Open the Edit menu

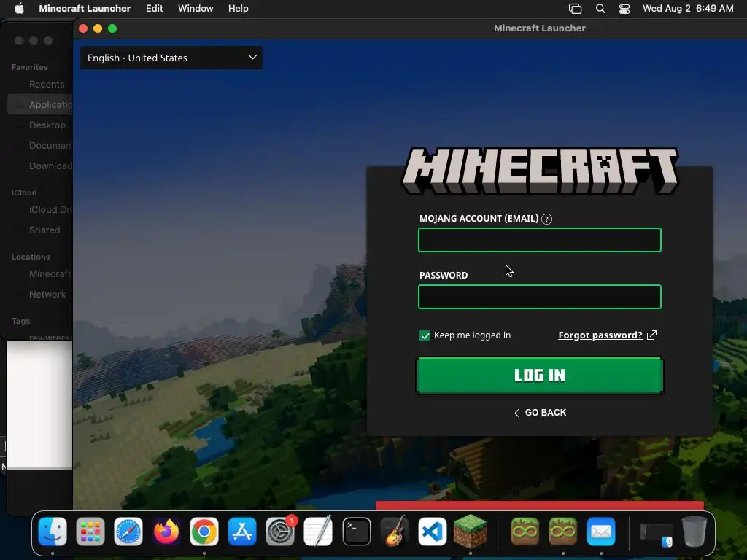point(155,9)
